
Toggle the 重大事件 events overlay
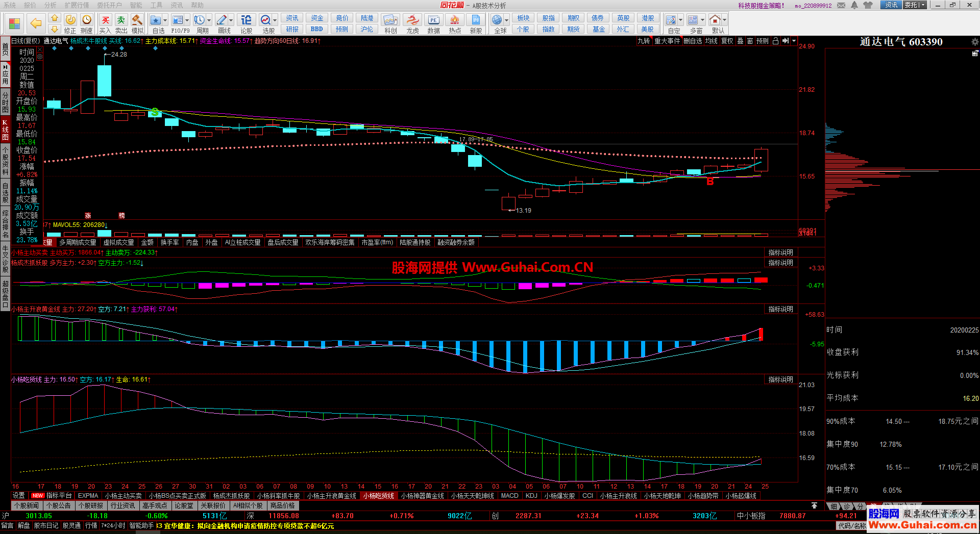click(x=668, y=41)
